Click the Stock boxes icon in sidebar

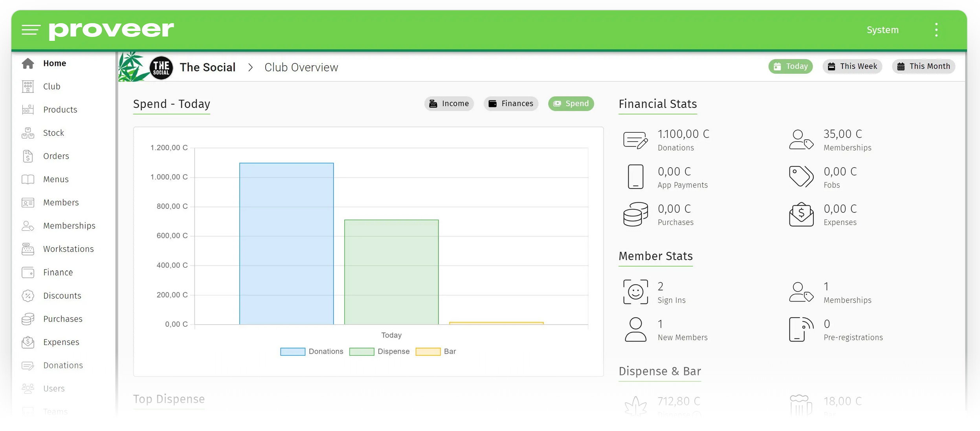[28, 133]
